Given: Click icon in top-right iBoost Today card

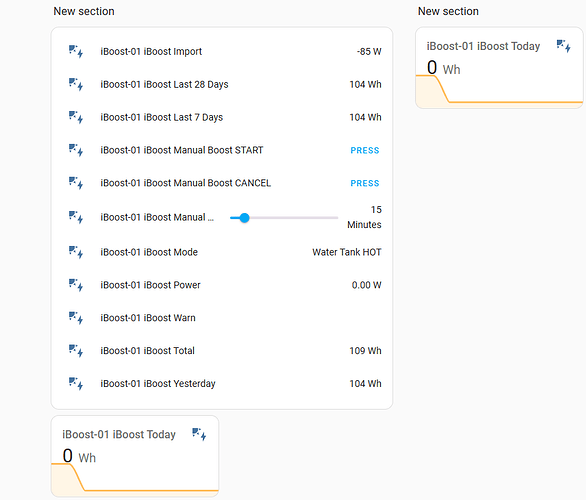Looking at the screenshot, I should [564, 46].
